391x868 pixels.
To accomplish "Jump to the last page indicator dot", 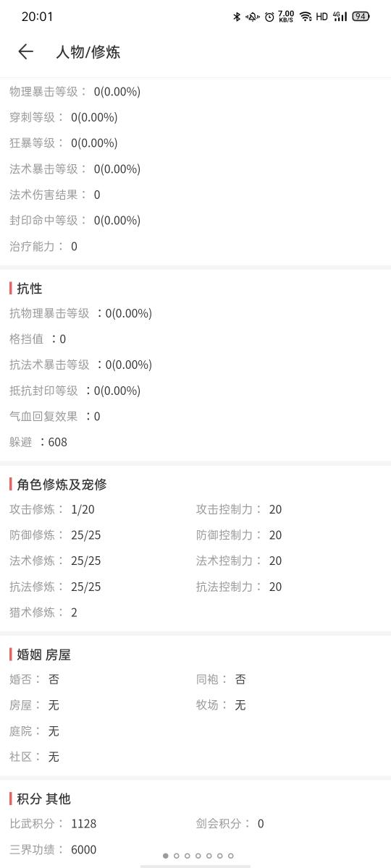I will [x=231, y=856].
